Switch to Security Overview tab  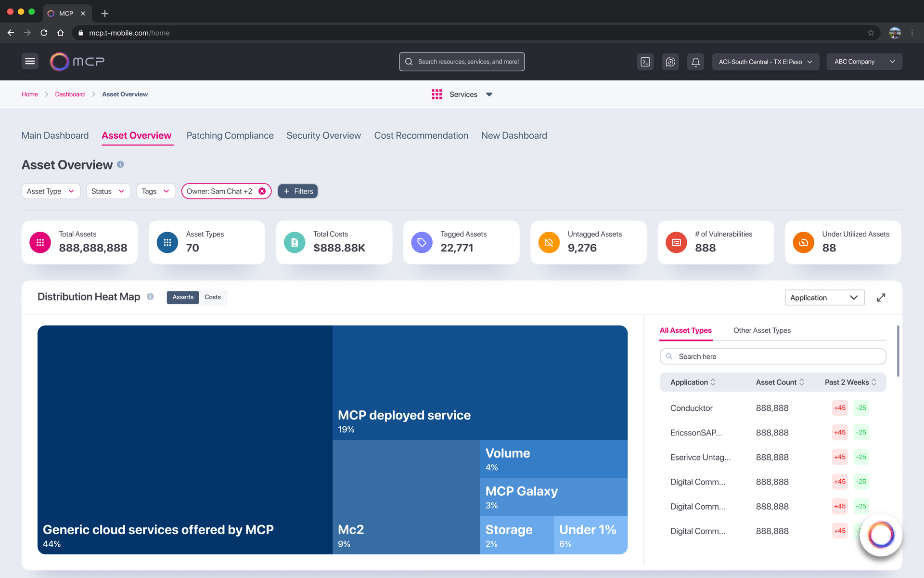point(323,135)
